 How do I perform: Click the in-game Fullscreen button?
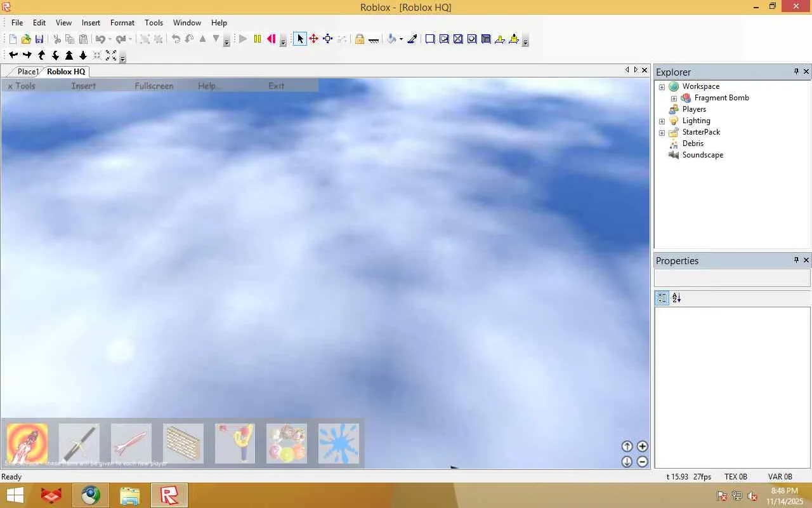coord(154,86)
